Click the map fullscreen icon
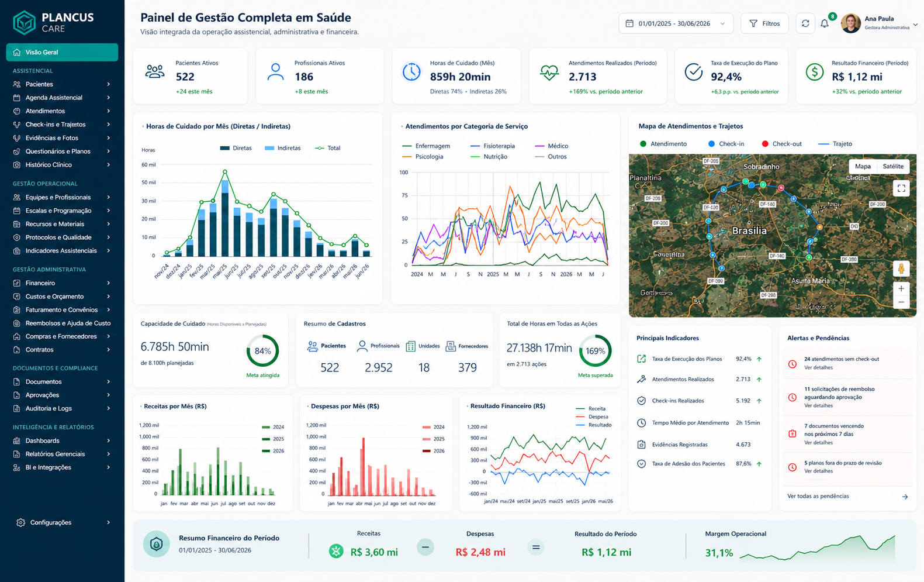924x582 pixels. (901, 188)
